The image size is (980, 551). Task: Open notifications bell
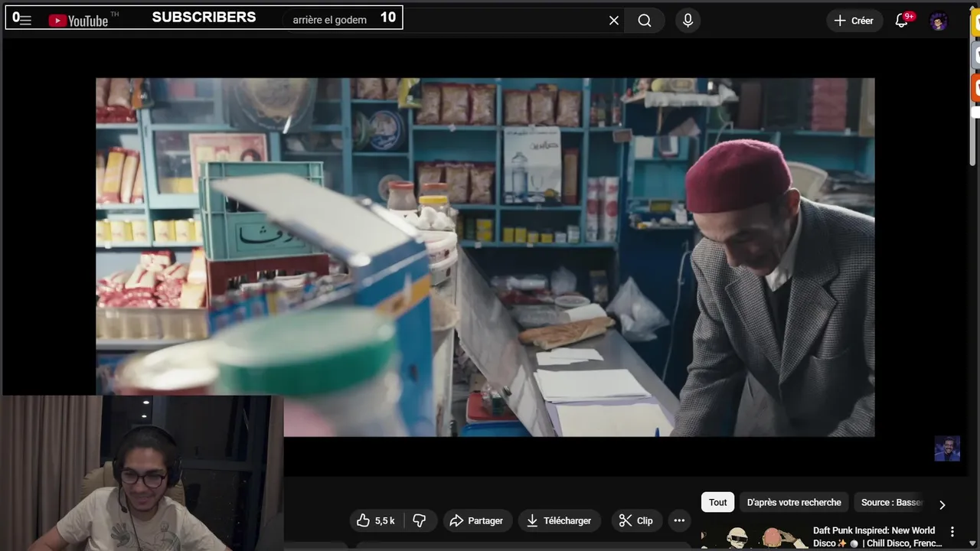click(x=901, y=21)
